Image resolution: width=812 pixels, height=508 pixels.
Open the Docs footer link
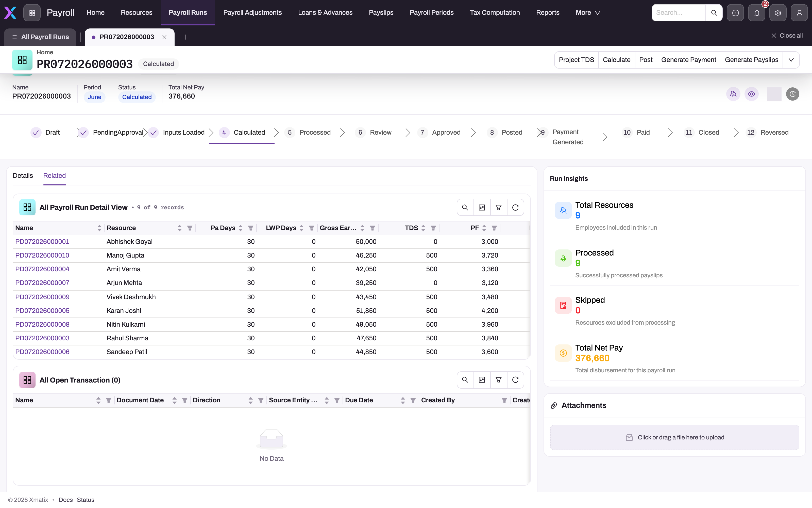(x=65, y=500)
